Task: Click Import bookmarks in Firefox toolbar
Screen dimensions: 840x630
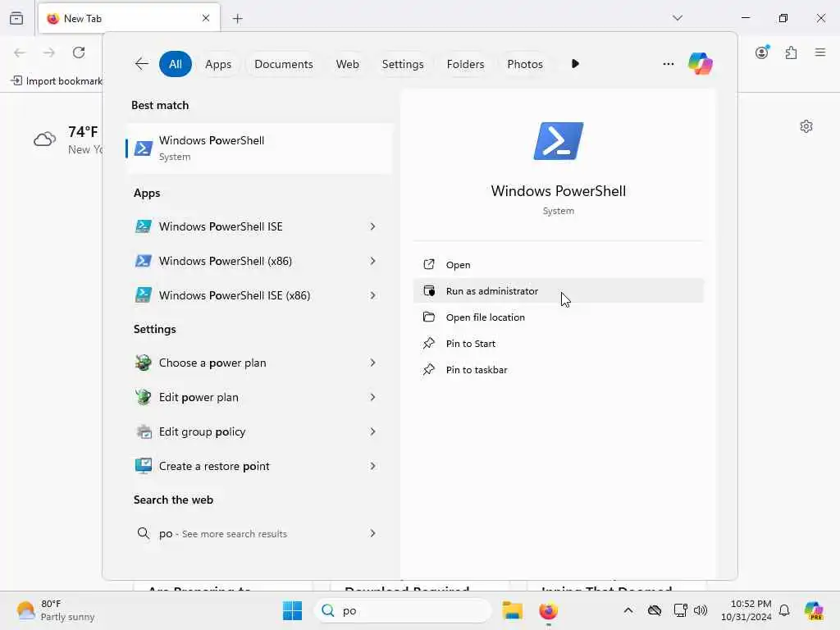Action: (57, 81)
